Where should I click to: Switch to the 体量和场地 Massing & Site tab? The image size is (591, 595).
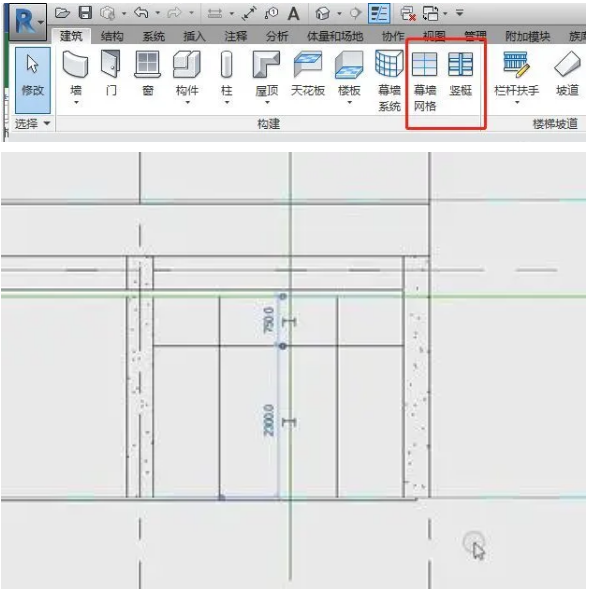click(x=335, y=36)
